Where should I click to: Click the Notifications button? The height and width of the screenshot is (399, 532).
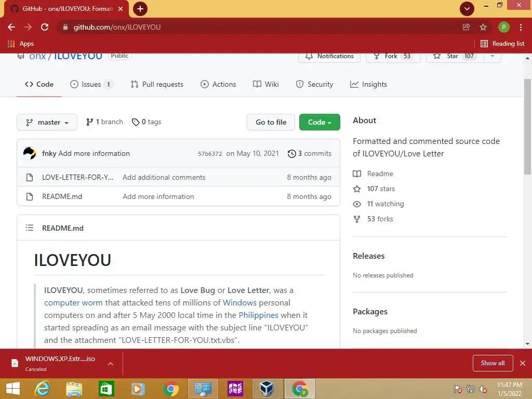coord(329,56)
